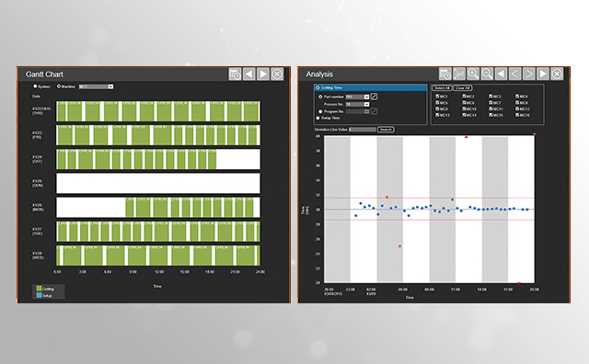Viewport: 589px width, 364px height.
Task: Click the edit icon beside Part number
Action: pos(374,97)
